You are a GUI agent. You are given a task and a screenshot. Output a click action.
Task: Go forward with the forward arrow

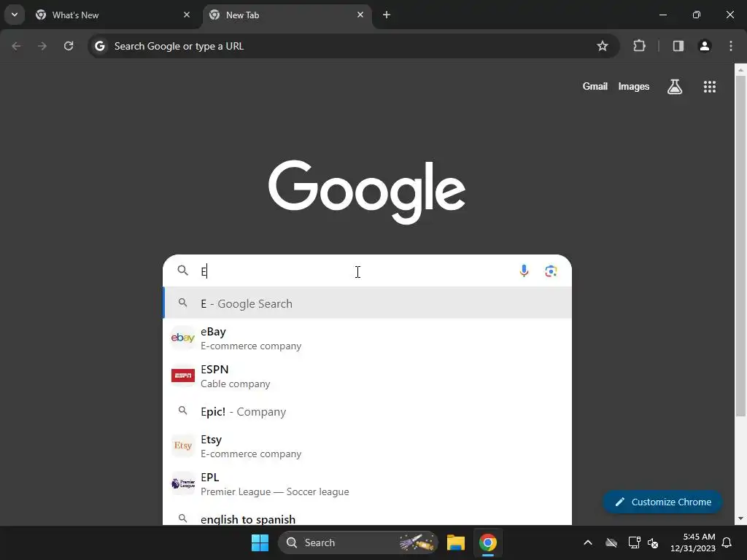(42, 46)
